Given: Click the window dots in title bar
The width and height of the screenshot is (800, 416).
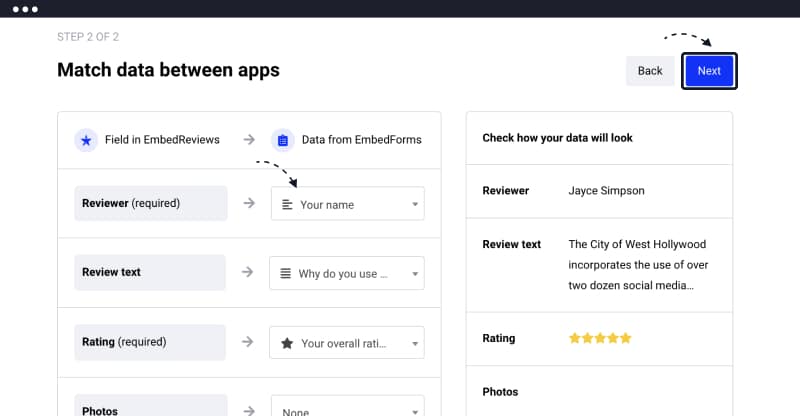Looking at the screenshot, I should [25, 9].
